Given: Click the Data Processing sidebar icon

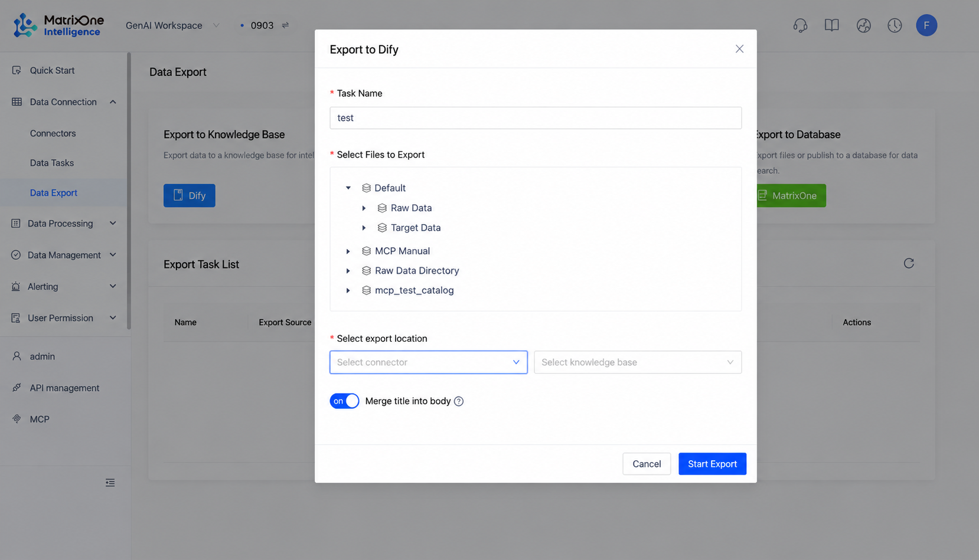Looking at the screenshot, I should [16, 224].
